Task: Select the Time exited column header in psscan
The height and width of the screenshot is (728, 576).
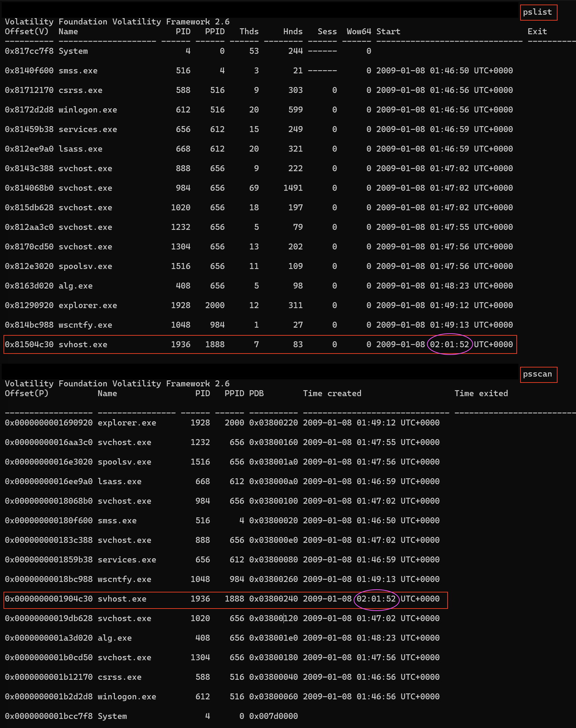Action: 482,393
